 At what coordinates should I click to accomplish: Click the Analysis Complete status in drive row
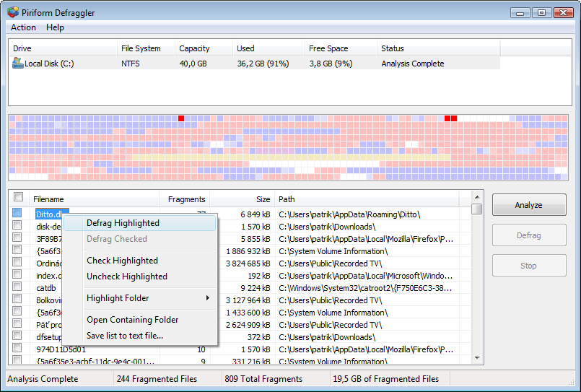[x=413, y=64]
